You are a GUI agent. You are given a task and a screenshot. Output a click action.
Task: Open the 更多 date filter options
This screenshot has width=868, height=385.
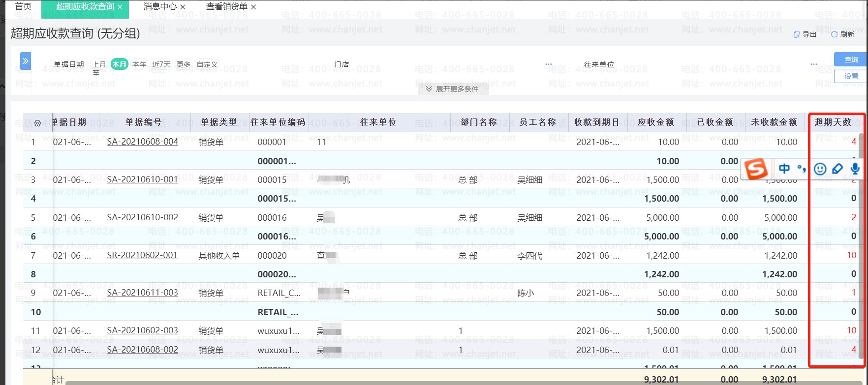(184, 64)
